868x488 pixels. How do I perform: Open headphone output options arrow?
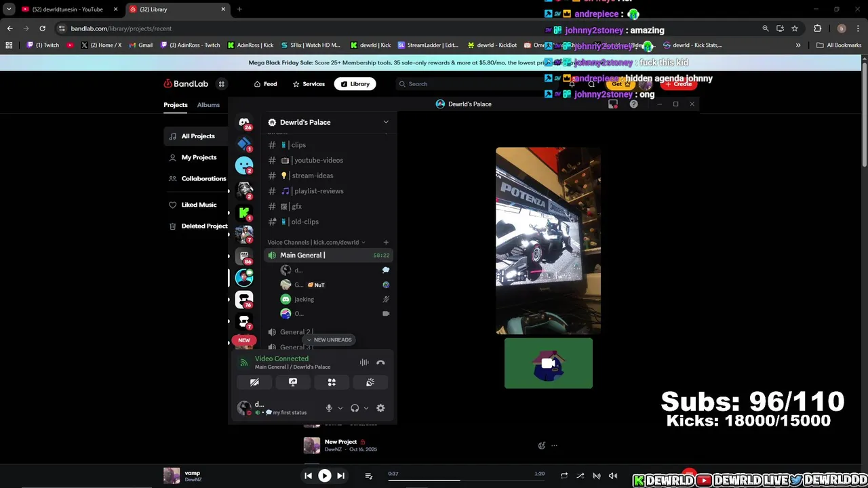(366, 408)
